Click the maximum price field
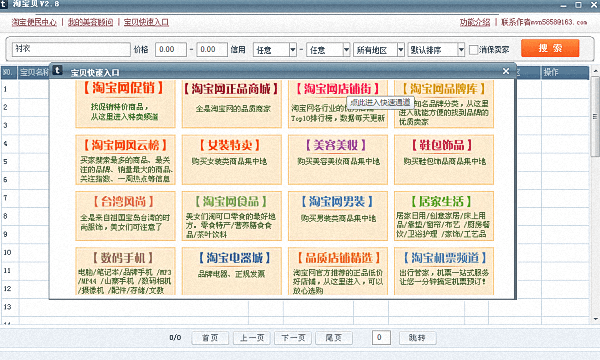This screenshot has width=600, height=360. click(x=212, y=49)
